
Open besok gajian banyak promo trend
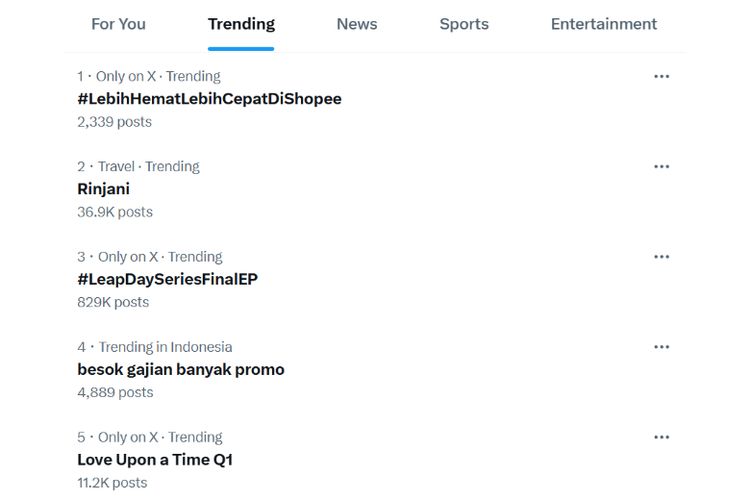point(180,369)
